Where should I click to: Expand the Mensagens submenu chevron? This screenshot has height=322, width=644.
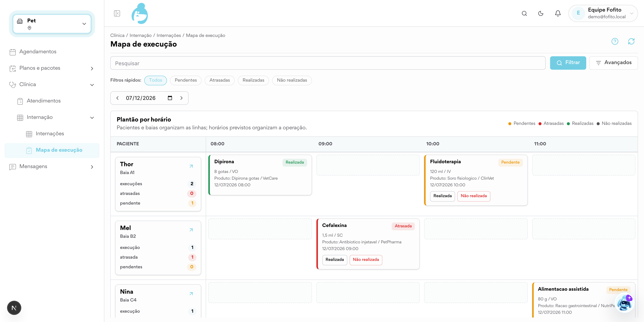[x=92, y=167]
